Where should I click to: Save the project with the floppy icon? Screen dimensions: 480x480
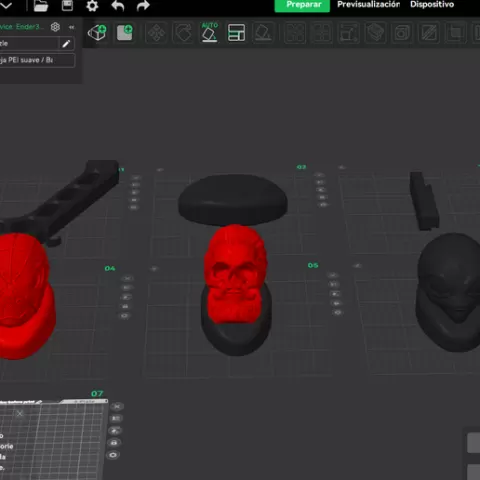point(67,5)
